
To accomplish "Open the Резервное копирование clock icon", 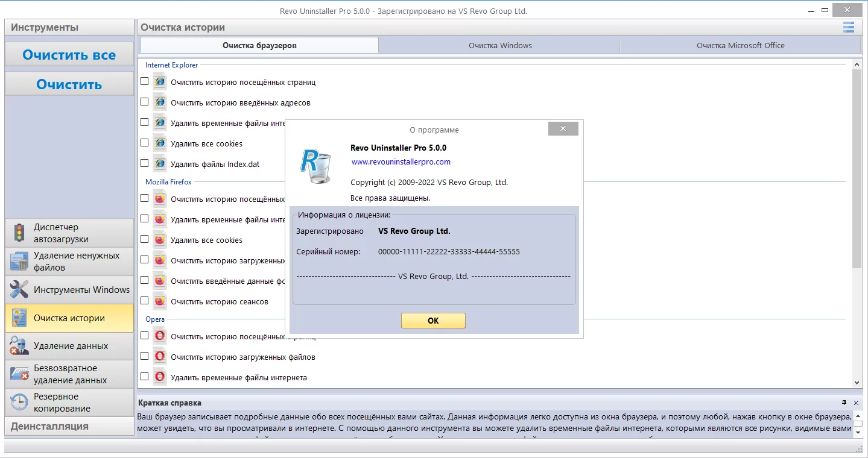I will pyautogui.click(x=19, y=402).
